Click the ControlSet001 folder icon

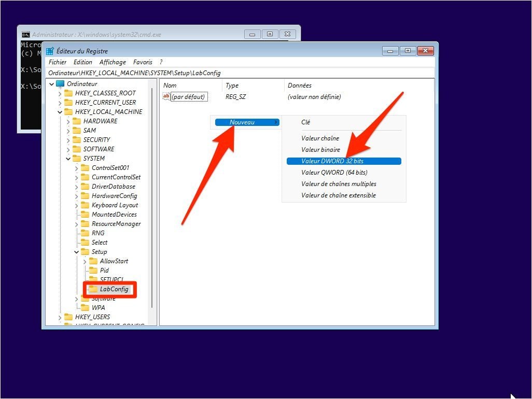[85, 168]
